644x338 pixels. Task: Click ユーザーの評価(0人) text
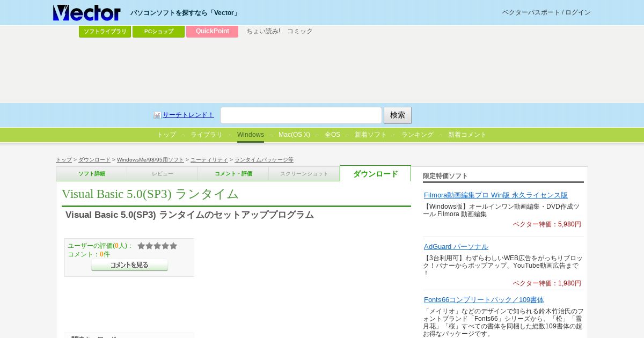pyautogui.click(x=100, y=246)
